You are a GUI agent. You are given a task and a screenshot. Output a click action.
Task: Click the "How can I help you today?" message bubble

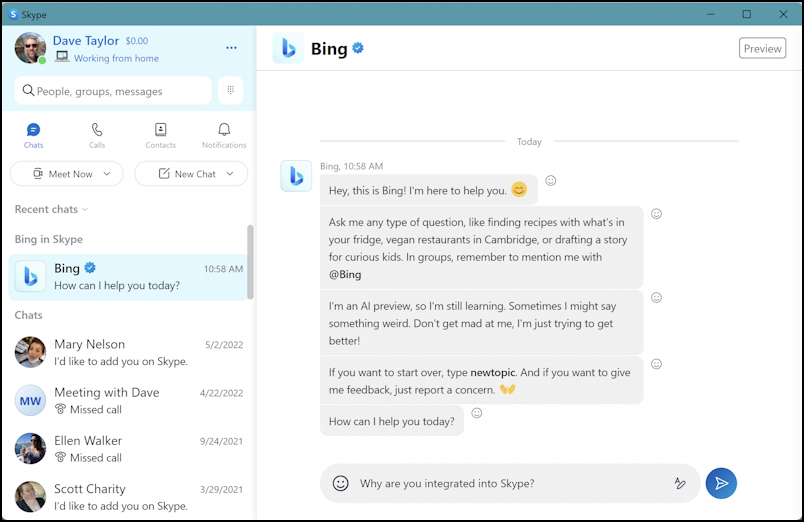tap(392, 421)
